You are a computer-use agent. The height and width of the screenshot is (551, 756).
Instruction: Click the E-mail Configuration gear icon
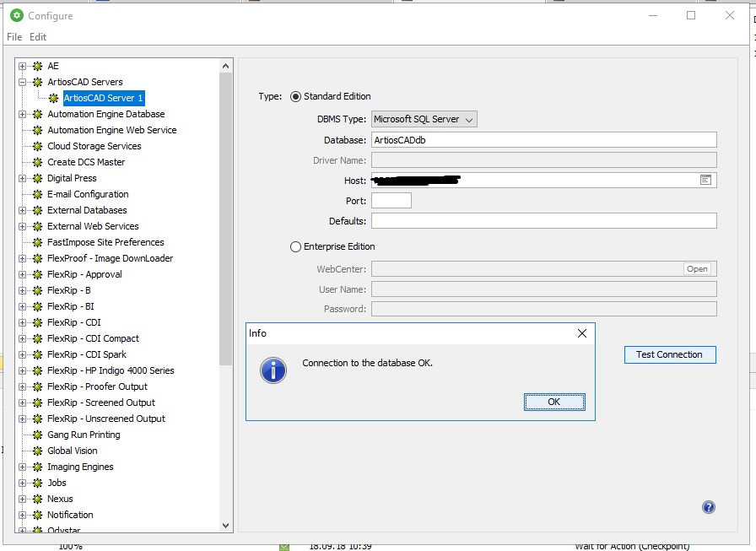pyautogui.click(x=38, y=194)
